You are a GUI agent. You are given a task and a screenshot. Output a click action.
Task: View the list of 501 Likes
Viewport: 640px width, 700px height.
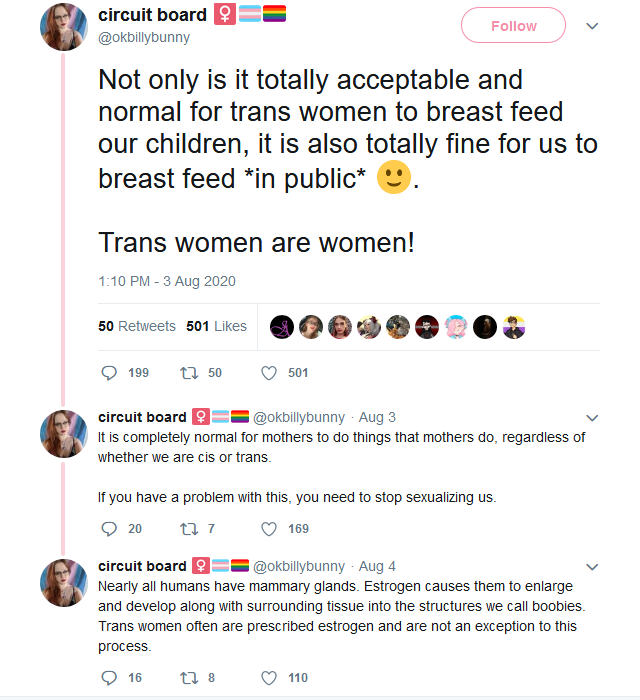[x=216, y=326]
